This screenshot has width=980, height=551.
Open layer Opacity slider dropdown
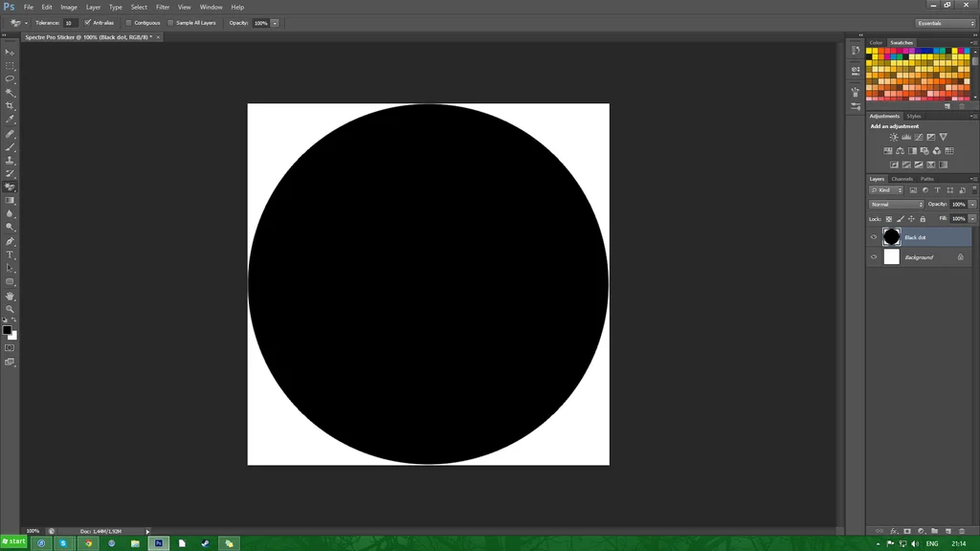point(972,205)
